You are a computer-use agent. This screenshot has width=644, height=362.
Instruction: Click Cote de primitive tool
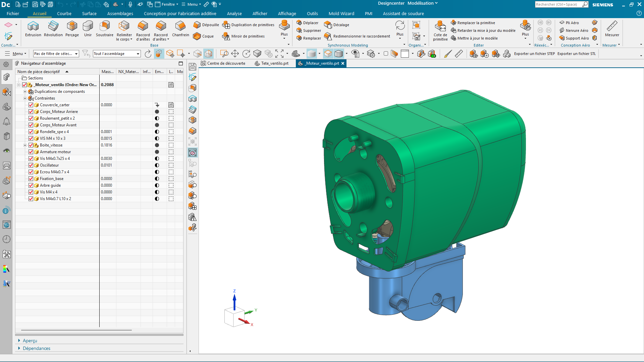pos(440,31)
